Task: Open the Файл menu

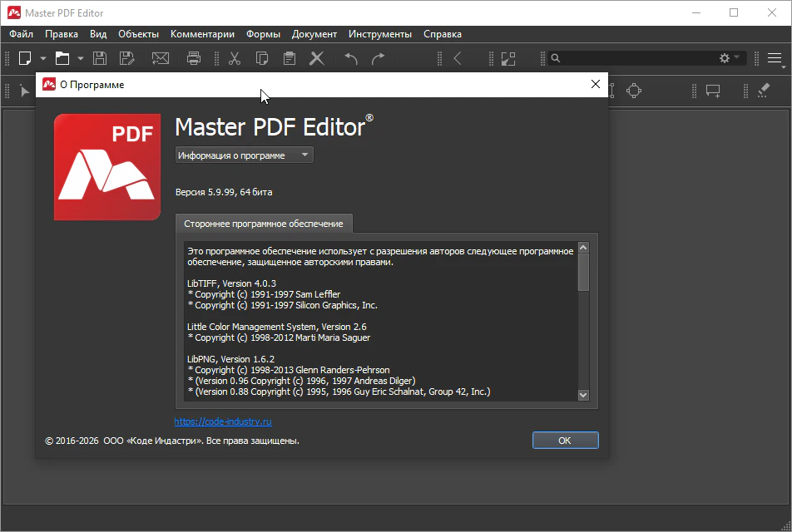Action: pos(22,34)
